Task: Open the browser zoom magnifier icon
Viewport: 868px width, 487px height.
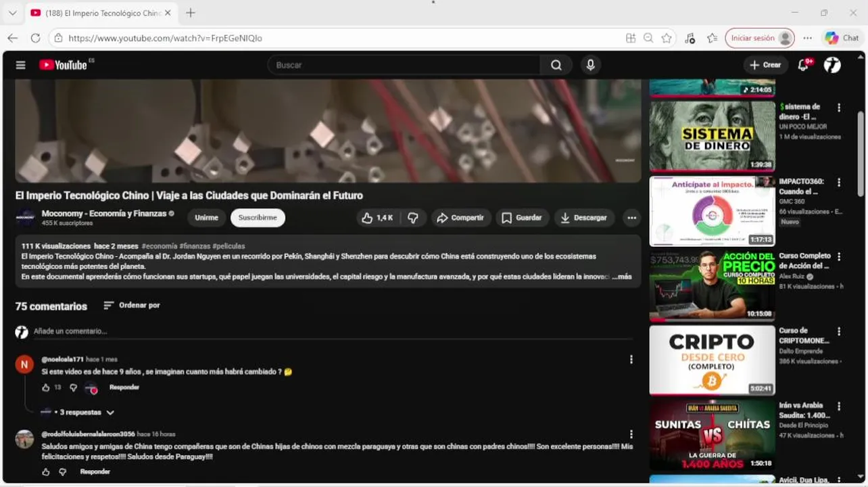Action: tap(648, 38)
